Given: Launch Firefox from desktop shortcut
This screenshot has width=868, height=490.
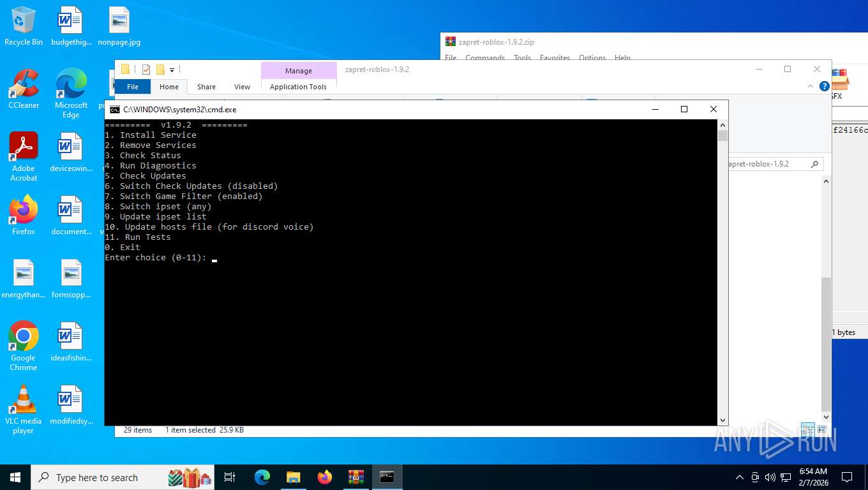Looking at the screenshot, I should point(24,216).
